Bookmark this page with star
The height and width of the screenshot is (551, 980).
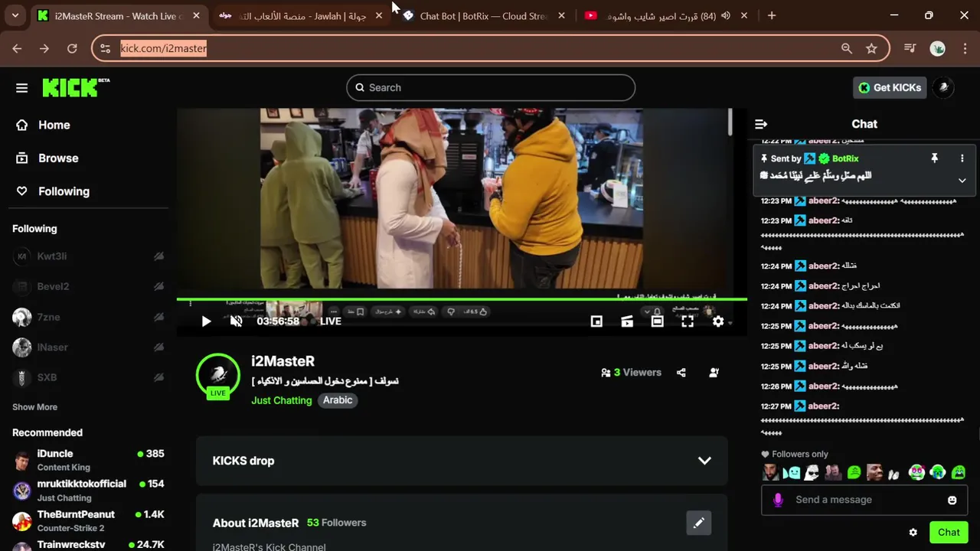[871, 48]
